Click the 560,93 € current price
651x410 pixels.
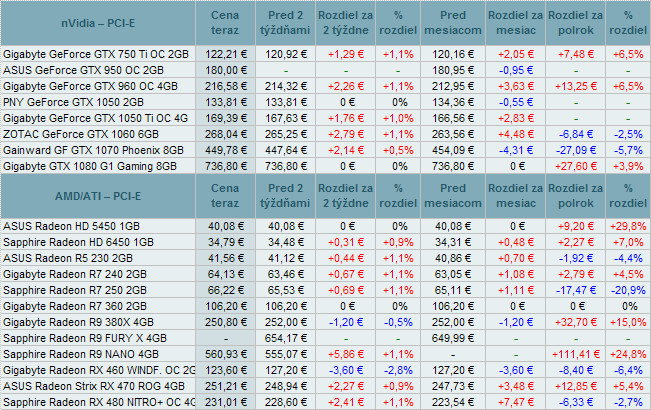225,354
